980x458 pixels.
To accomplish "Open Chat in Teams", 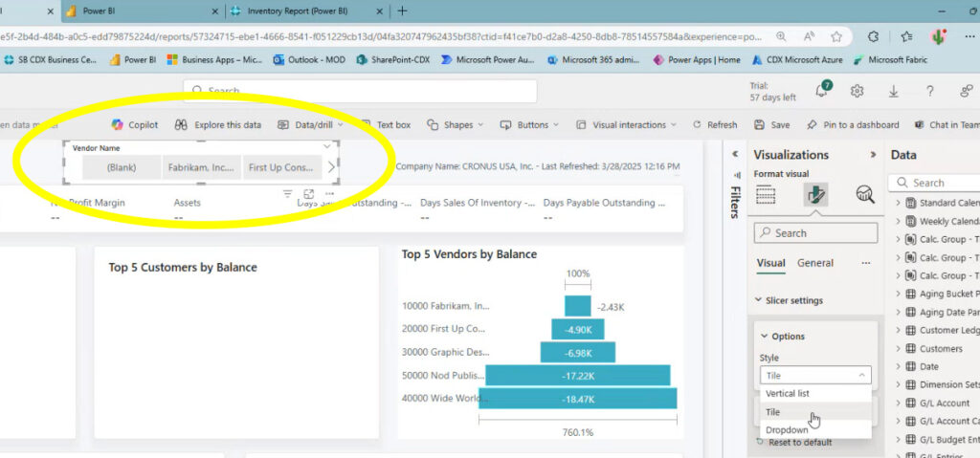I will click(x=947, y=125).
